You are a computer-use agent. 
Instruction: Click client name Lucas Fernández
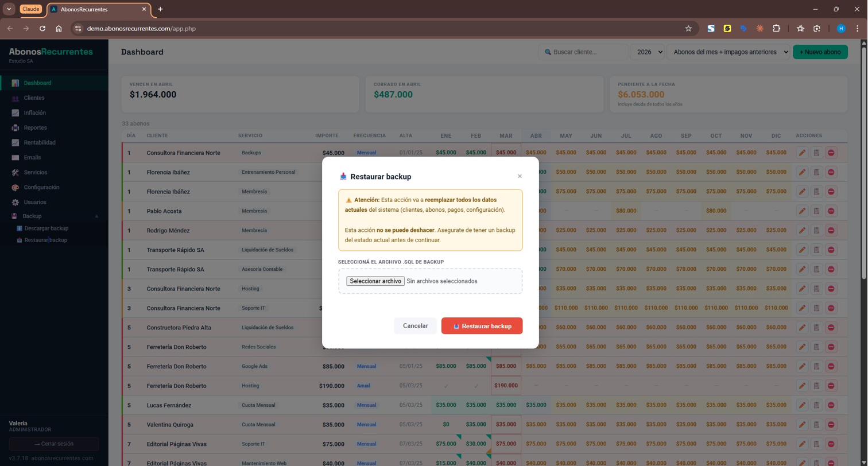[169, 405]
